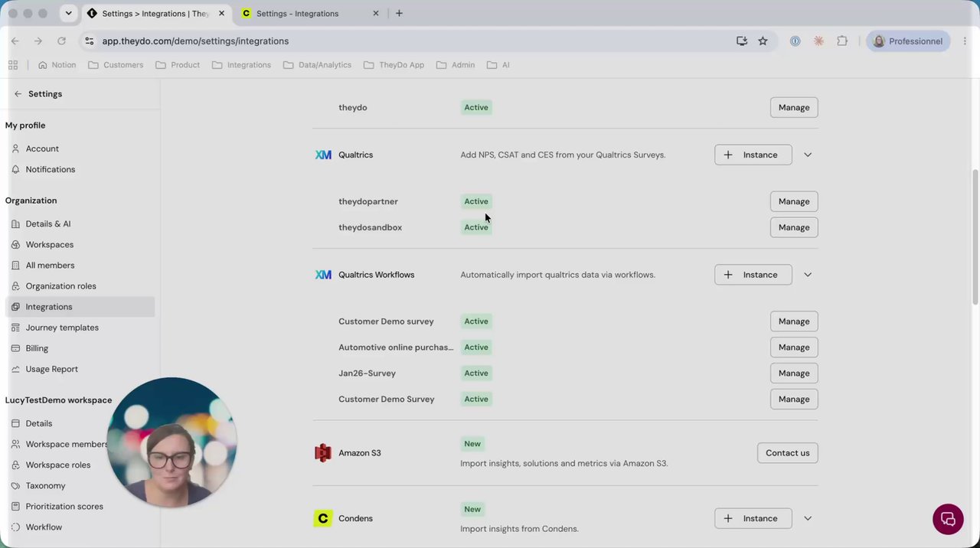The image size is (980, 548).
Task: Open the browser three-dot menu
Action: [x=966, y=41]
